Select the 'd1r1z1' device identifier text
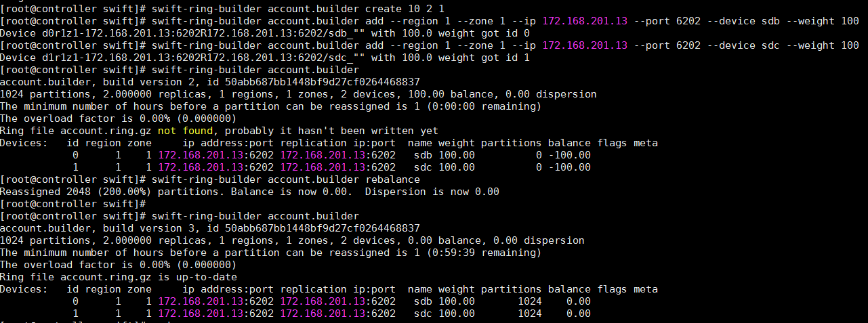This screenshot has width=868, height=323. point(60,58)
